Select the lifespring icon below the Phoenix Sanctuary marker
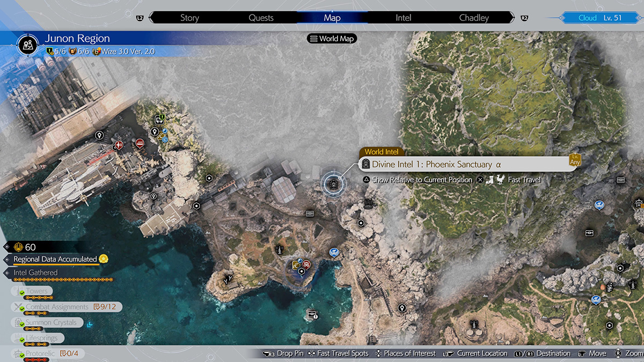The image size is (644, 362). (x=368, y=203)
